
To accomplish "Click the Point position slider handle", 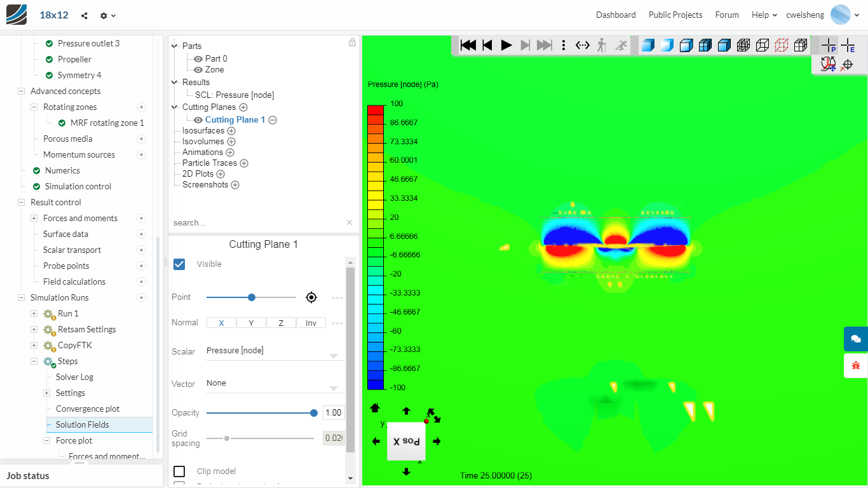I will [x=252, y=297].
